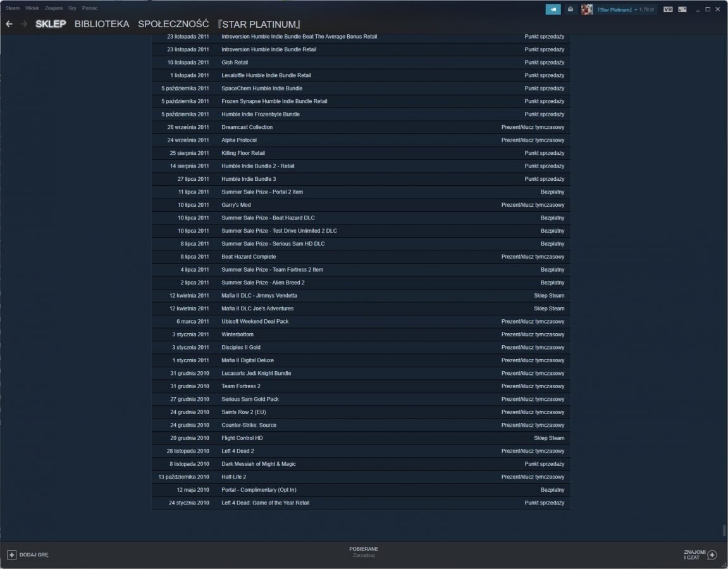Click the plus icon beside DODAJ GRĘ

[11, 554]
